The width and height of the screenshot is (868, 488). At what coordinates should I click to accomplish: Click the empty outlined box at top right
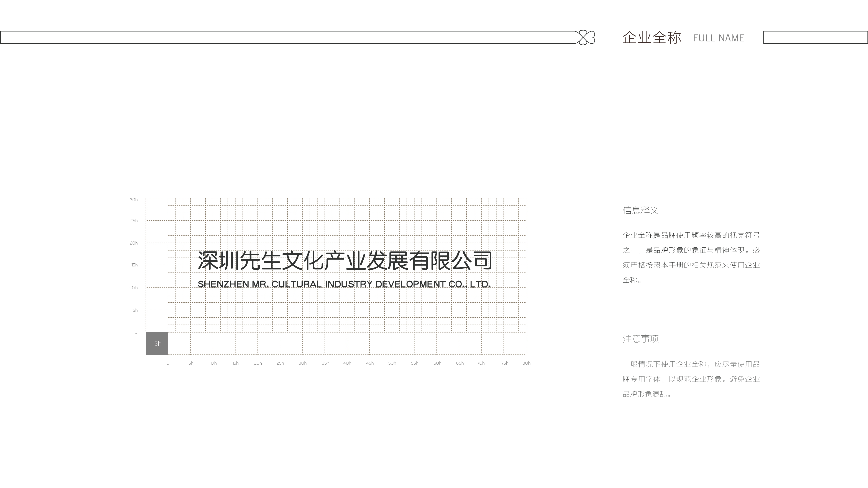pyautogui.click(x=815, y=37)
